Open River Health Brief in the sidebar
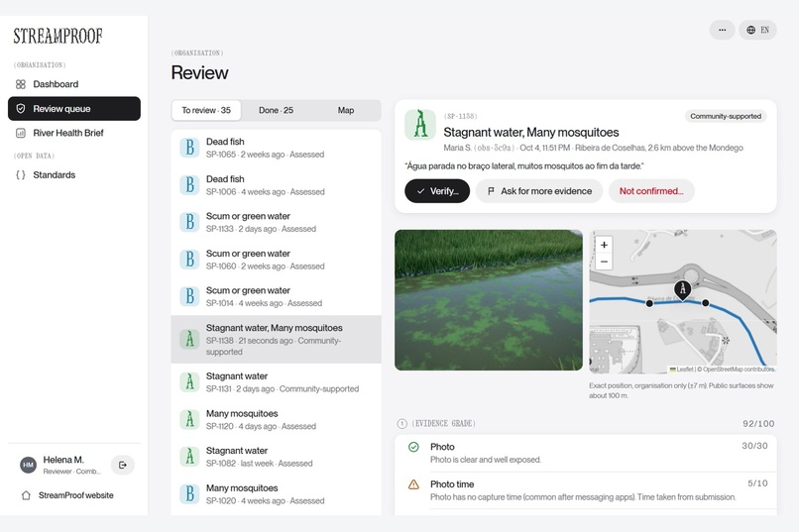The width and height of the screenshot is (799, 532). (74, 133)
